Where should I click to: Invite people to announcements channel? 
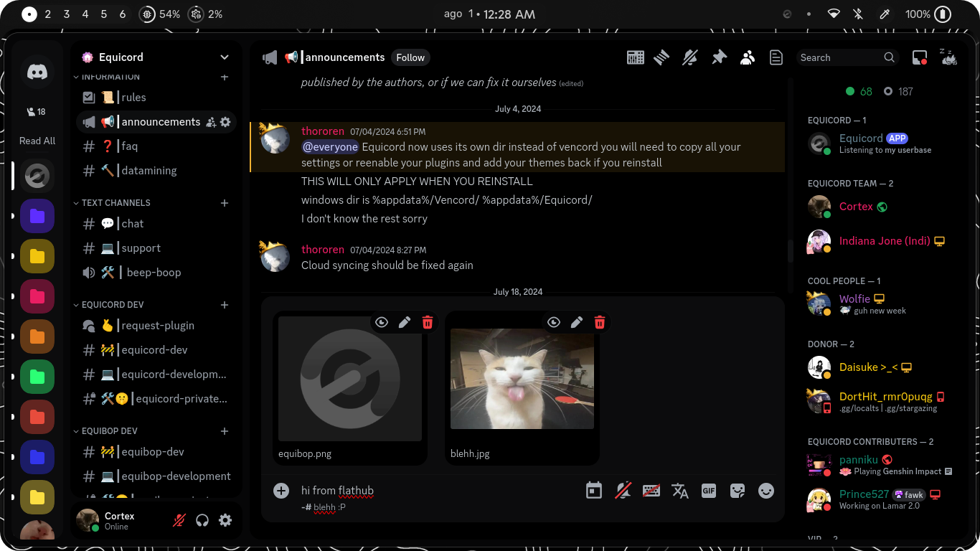pos(211,122)
